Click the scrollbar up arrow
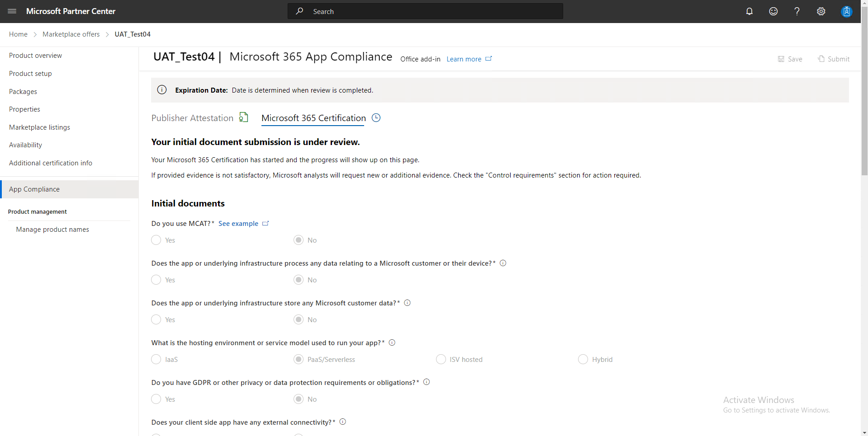Viewport: 868px width, 436px height. [x=864, y=3]
